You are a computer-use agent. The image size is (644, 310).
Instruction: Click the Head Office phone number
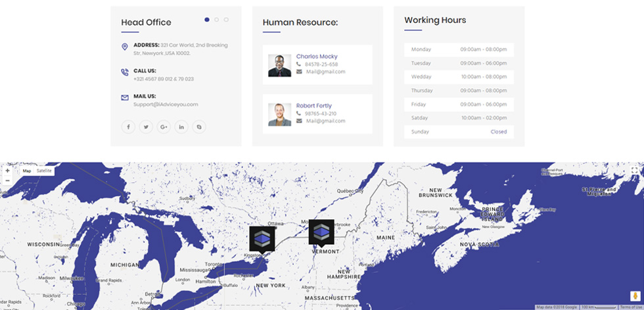pos(164,79)
